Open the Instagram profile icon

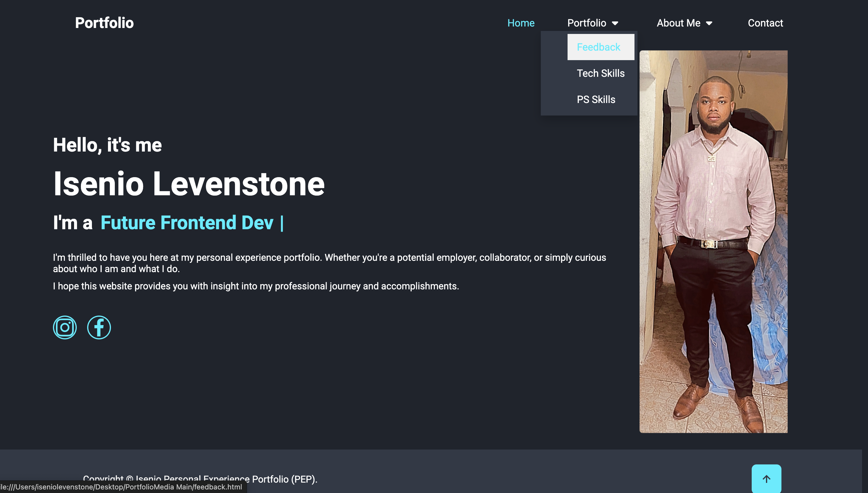pyautogui.click(x=65, y=327)
